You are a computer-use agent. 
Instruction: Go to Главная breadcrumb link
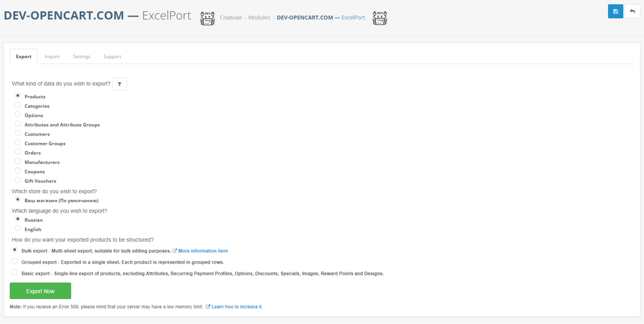click(231, 18)
